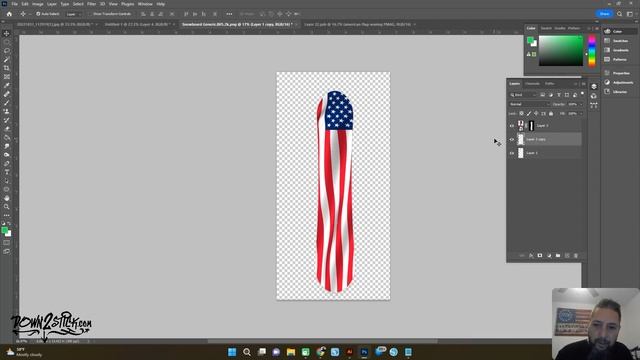Open the options bar three-dots overflow
This screenshot has height=360, width=640.
[229, 14]
